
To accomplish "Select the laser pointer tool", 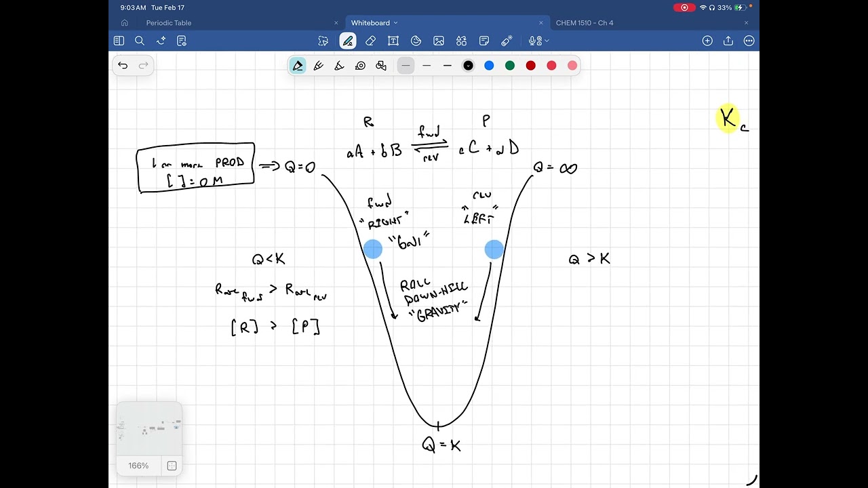I will click(x=507, y=41).
